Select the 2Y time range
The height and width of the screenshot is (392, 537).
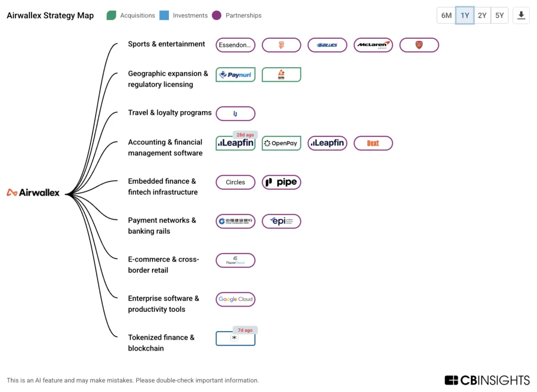pyautogui.click(x=482, y=15)
